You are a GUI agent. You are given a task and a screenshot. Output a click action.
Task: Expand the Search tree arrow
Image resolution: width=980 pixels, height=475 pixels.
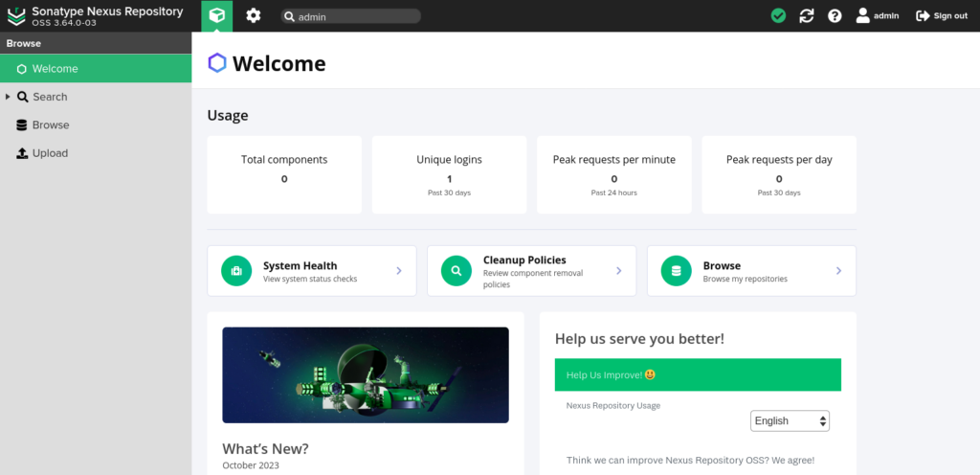pyautogui.click(x=8, y=97)
